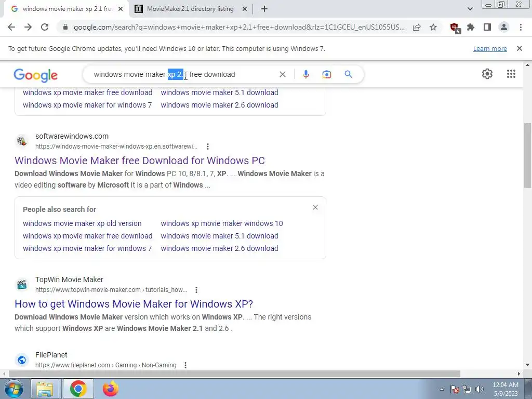
Task: Go back to the previous page
Action: 11,27
